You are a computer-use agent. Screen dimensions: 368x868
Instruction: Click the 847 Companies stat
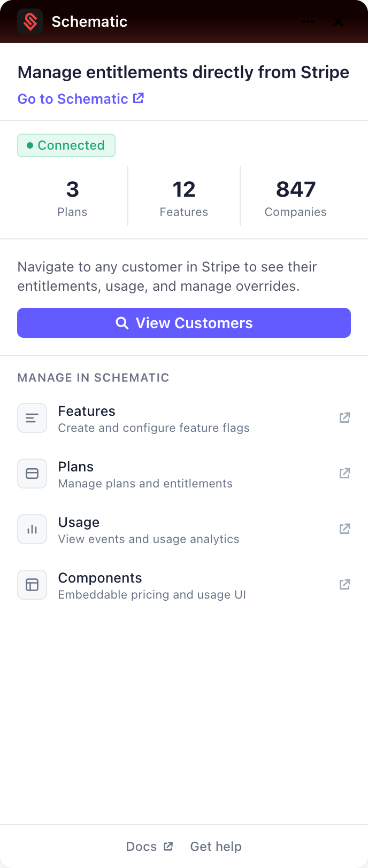[x=295, y=197]
